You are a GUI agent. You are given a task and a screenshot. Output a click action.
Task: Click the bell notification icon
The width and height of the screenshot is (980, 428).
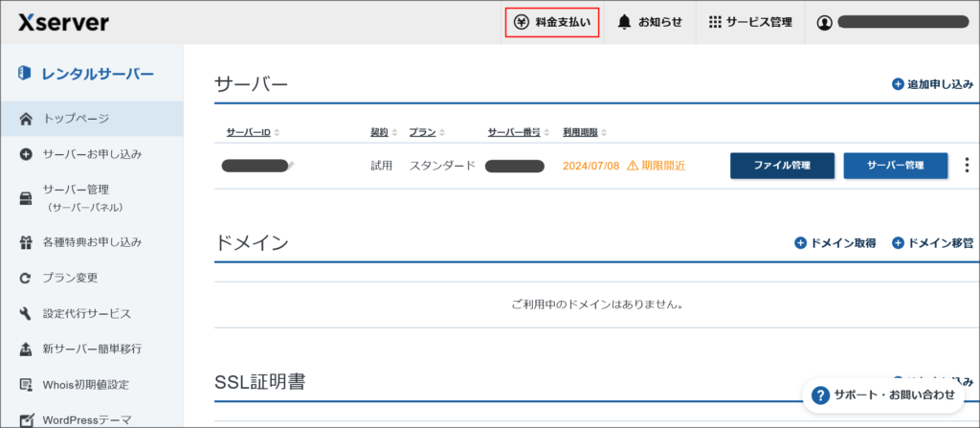coord(624,23)
